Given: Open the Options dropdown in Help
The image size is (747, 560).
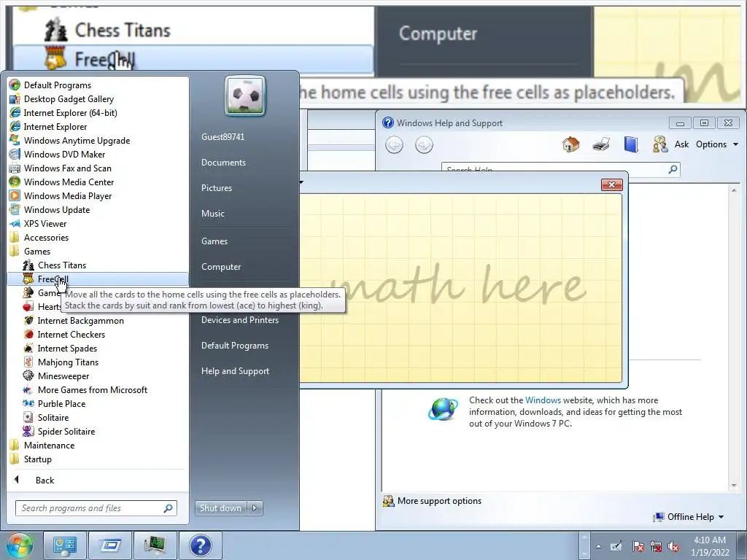Looking at the screenshot, I should point(716,144).
